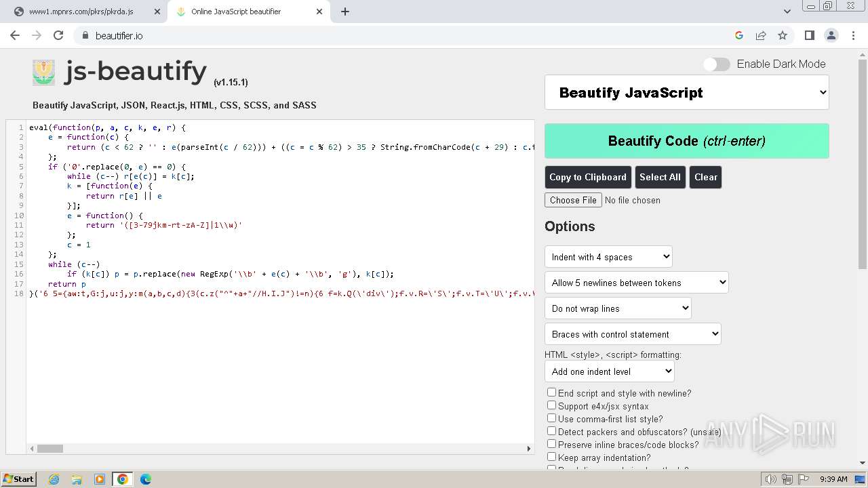868x488 pixels.
Task: Click the Options heading
Action: [x=570, y=226]
